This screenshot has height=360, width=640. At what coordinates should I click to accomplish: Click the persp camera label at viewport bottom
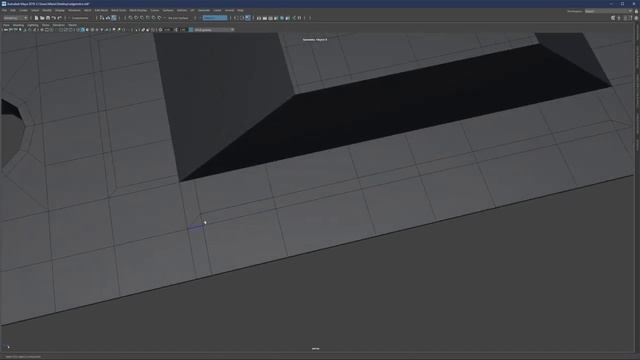pyautogui.click(x=316, y=349)
